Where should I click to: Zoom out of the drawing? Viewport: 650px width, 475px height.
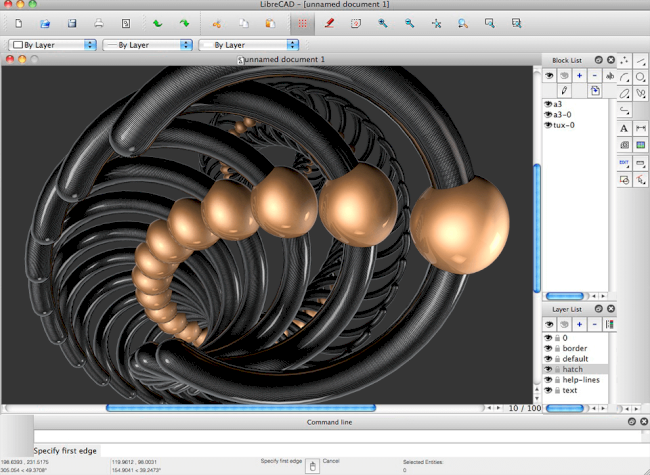click(410, 23)
